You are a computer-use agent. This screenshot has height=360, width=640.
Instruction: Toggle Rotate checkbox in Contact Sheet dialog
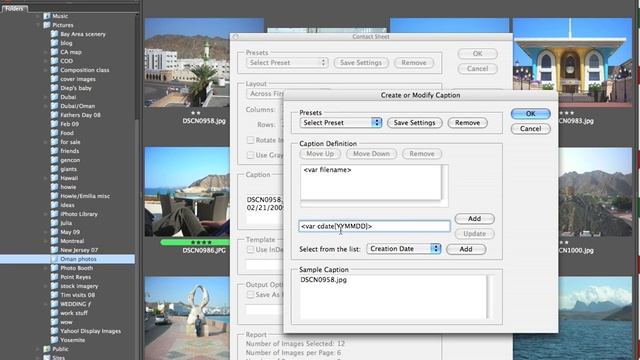coord(250,140)
